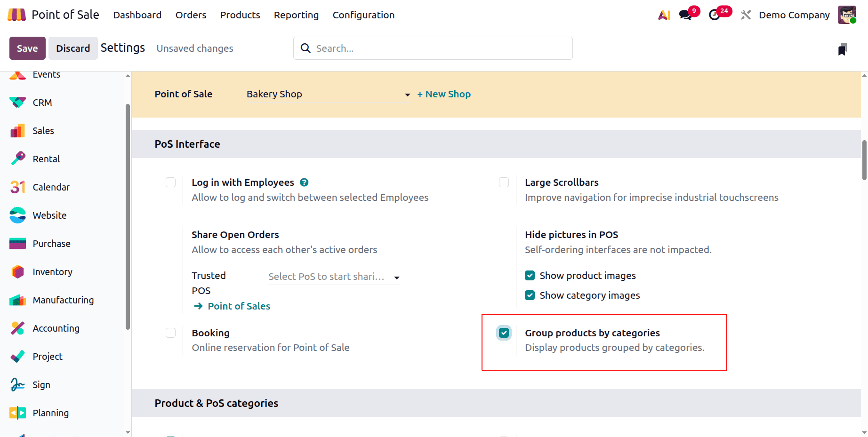Enable the Log in with Employees checkbox
The image size is (868, 437).
click(x=170, y=182)
